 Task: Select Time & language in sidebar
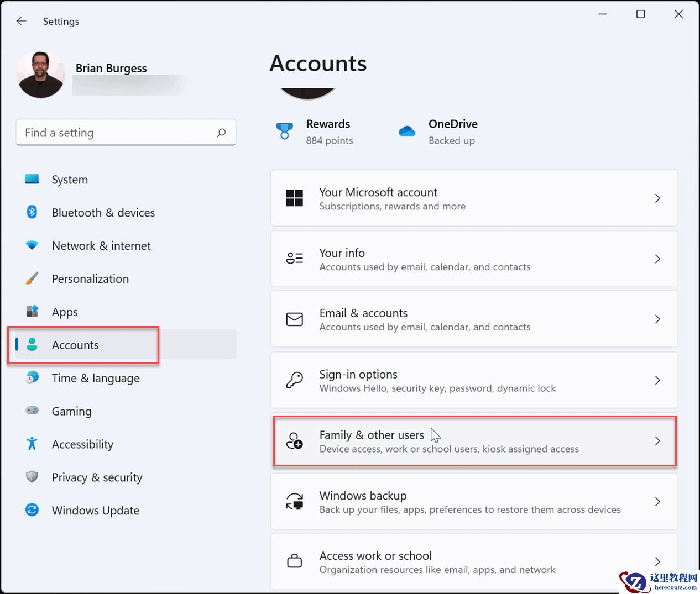point(95,378)
